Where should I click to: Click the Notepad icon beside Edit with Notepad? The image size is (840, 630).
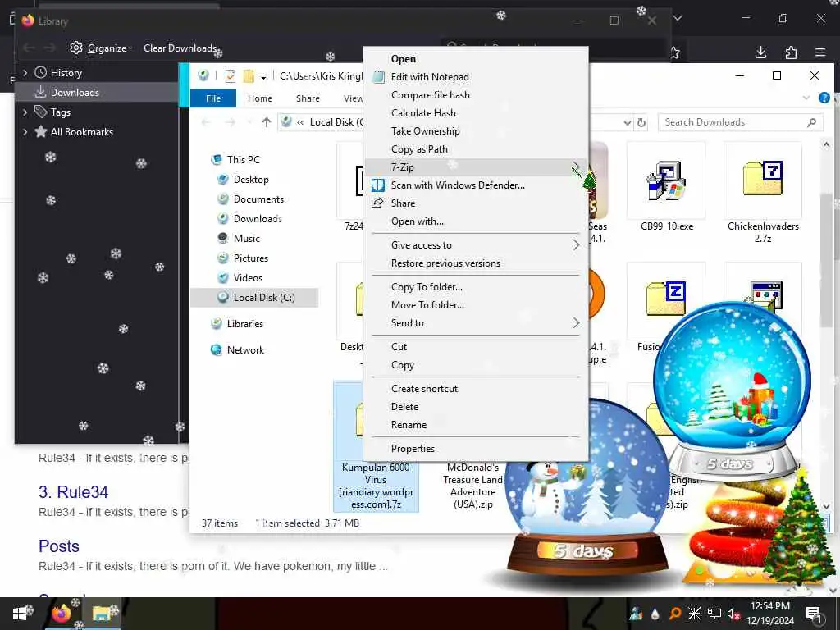click(378, 77)
